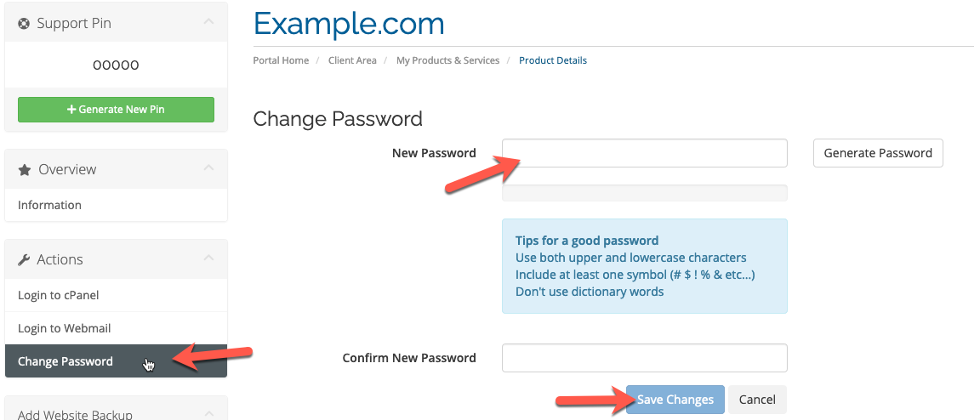
Task: Open the Client Area breadcrumb link
Action: pyautogui.click(x=352, y=60)
